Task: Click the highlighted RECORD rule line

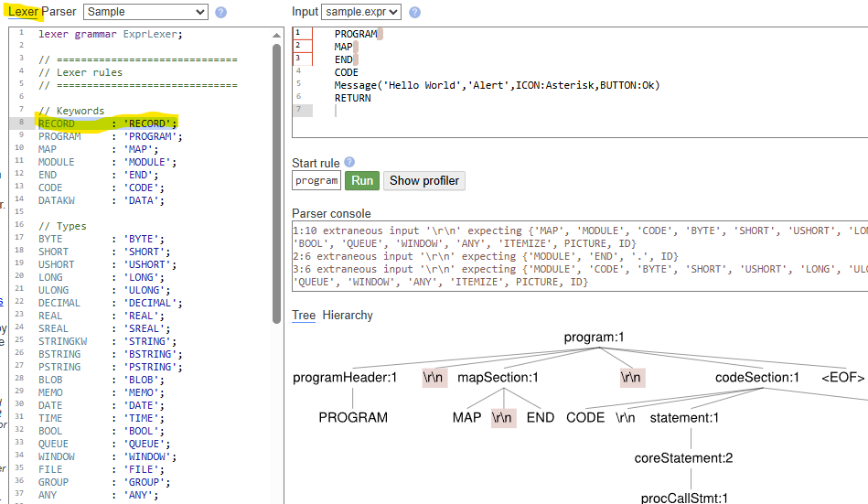Action: [x=107, y=123]
